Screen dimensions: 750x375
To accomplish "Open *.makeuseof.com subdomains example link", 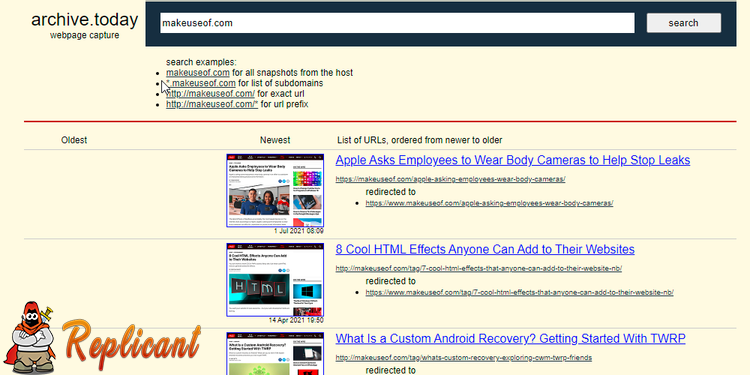I will coord(201,83).
